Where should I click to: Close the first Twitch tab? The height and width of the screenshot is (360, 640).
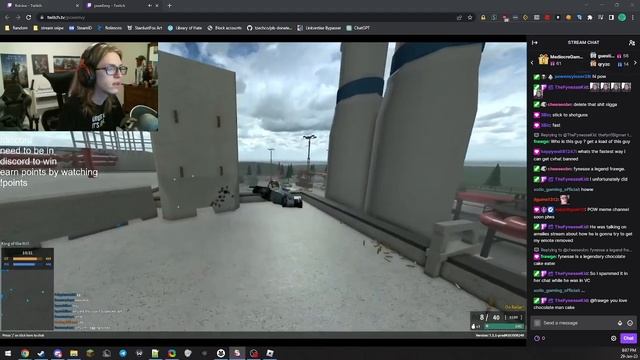point(77,6)
